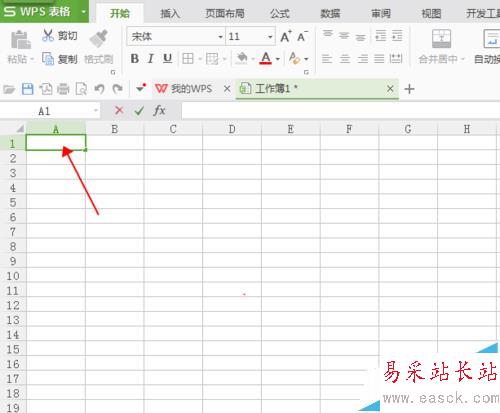Viewport: 500px width, 413px height.
Task: Select row 5 header
Action: (x=13, y=202)
